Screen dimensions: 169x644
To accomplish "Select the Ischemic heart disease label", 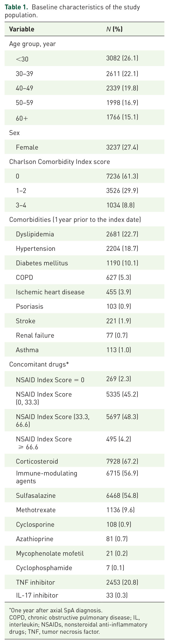I will (x=50, y=292).
